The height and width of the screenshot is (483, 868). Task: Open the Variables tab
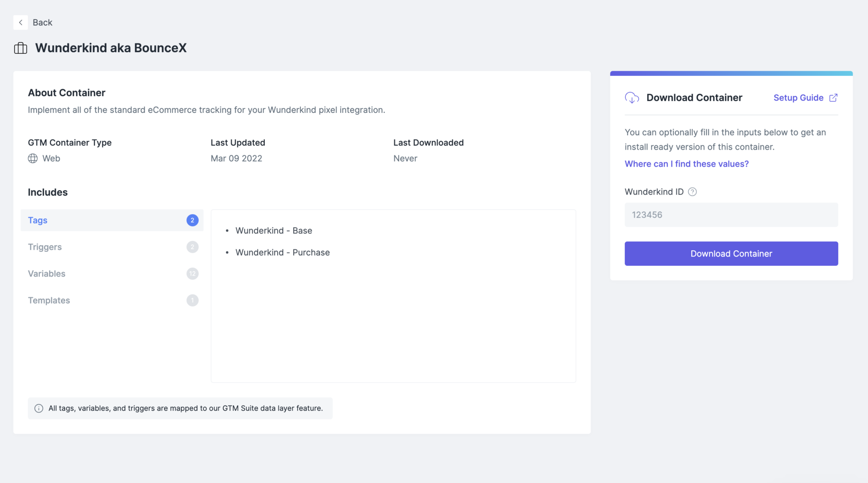[x=47, y=274]
